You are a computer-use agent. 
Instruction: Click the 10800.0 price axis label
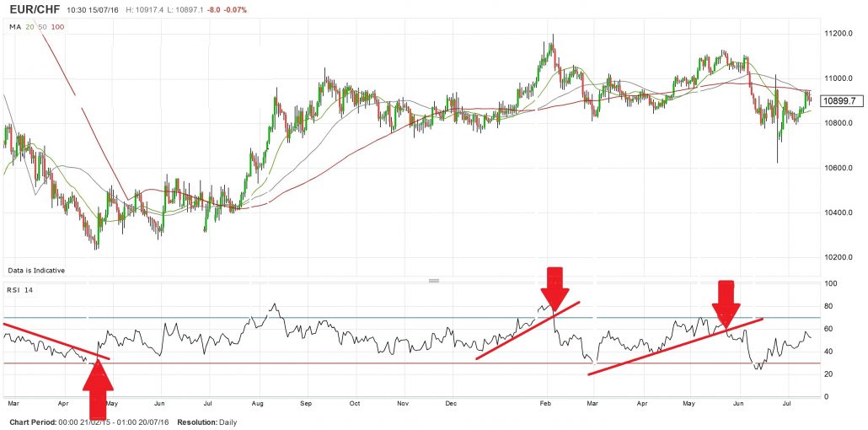tap(839, 123)
